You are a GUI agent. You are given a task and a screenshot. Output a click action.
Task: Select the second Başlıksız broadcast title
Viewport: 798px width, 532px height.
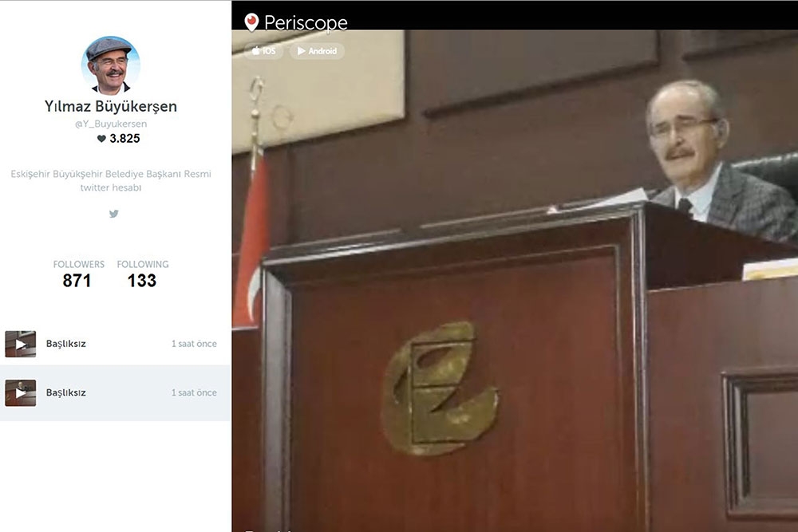click(x=65, y=392)
